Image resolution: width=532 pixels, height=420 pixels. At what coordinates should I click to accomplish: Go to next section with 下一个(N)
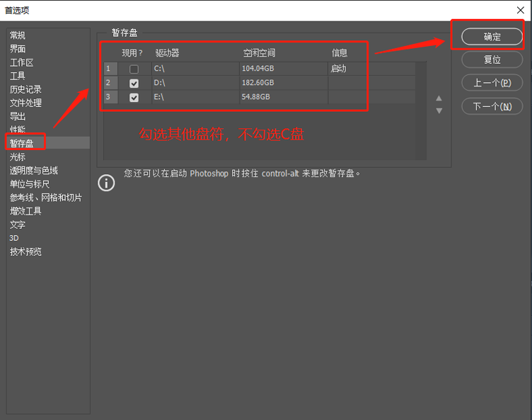tap(492, 107)
